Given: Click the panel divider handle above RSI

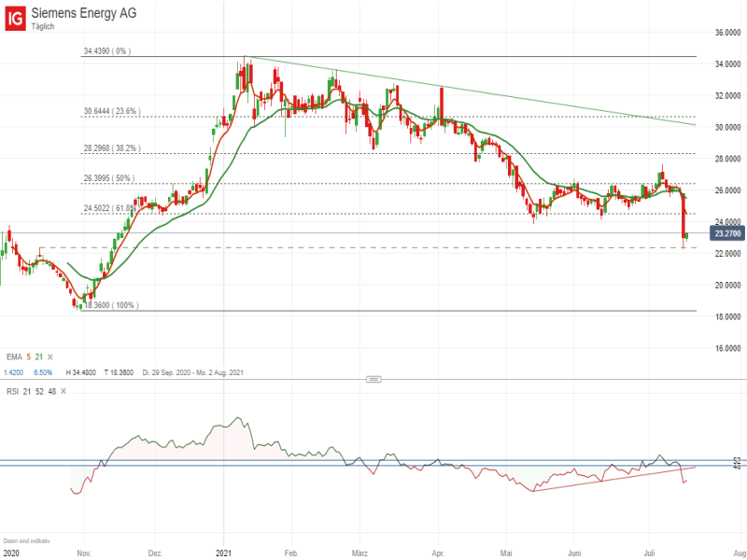Looking at the screenshot, I should 373,380.
